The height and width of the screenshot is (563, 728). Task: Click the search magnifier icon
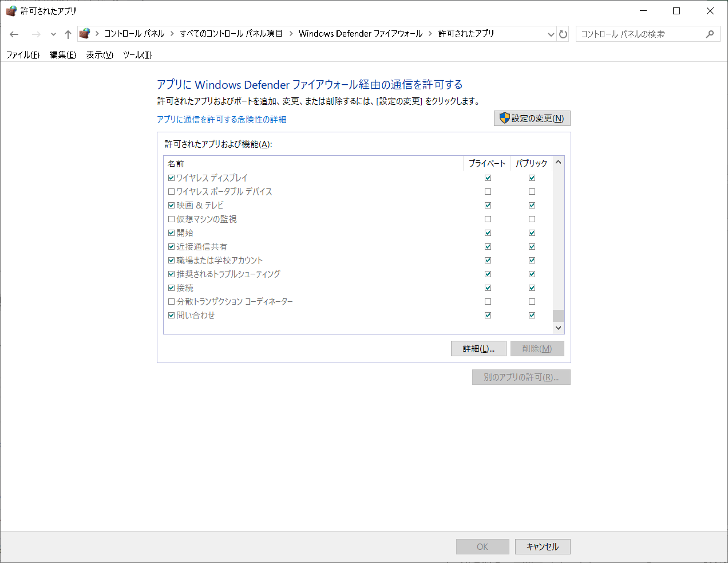point(710,34)
